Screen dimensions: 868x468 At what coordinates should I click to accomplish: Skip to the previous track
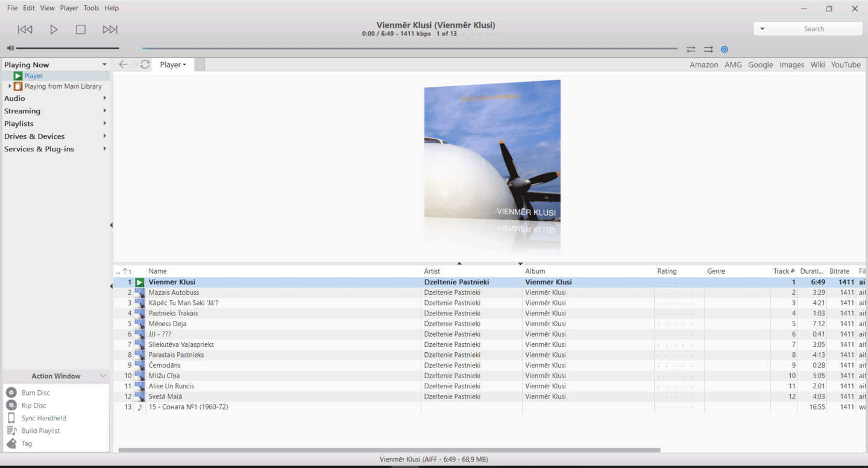pyautogui.click(x=25, y=30)
